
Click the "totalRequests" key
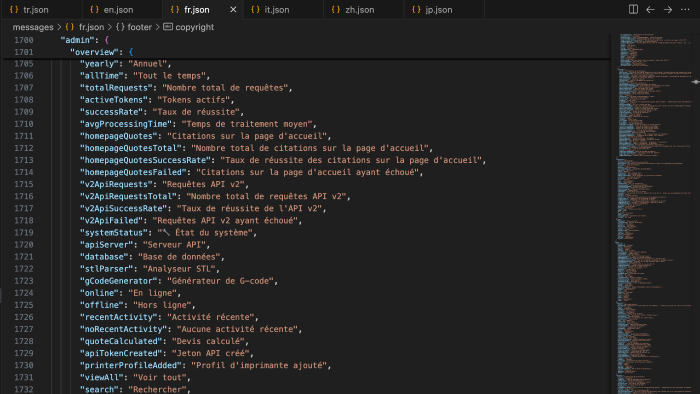[116, 88]
